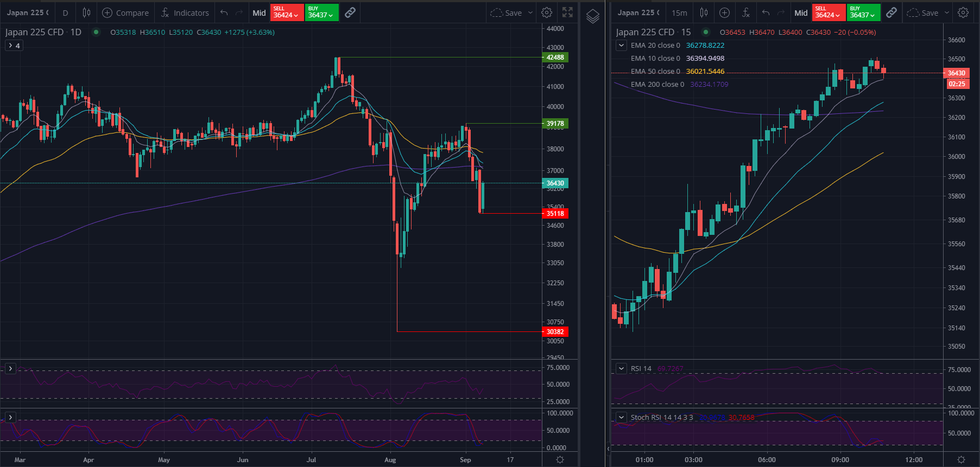
Task: Collapse RSI 14 legend in right chart
Action: (622, 368)
